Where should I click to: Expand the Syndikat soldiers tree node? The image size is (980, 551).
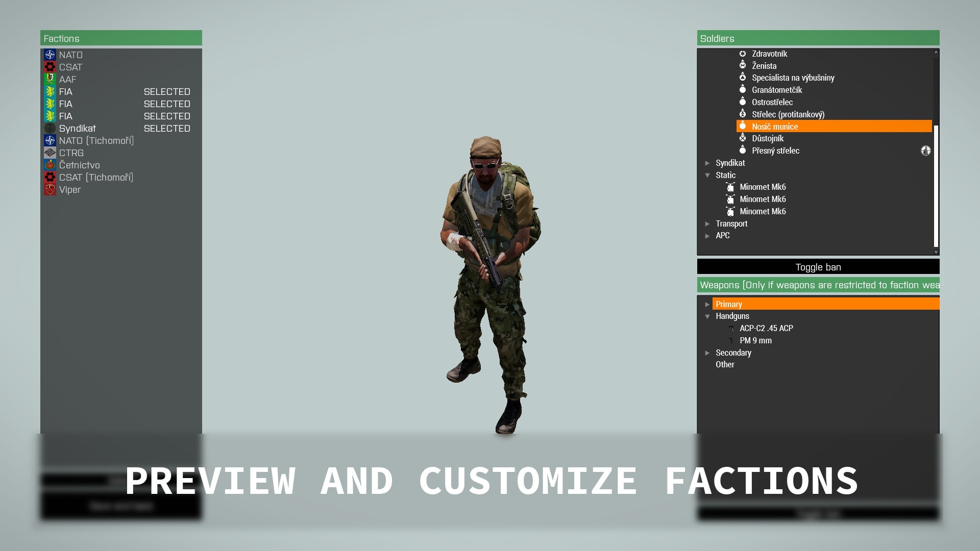pos(707,163)
